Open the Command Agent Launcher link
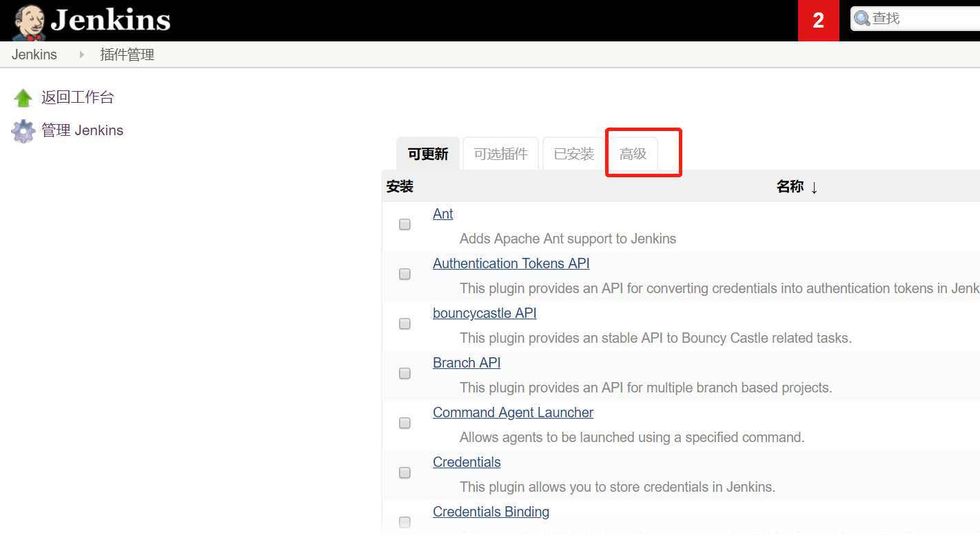Viewport: 980px width, 540px height. tap(513, 412)
